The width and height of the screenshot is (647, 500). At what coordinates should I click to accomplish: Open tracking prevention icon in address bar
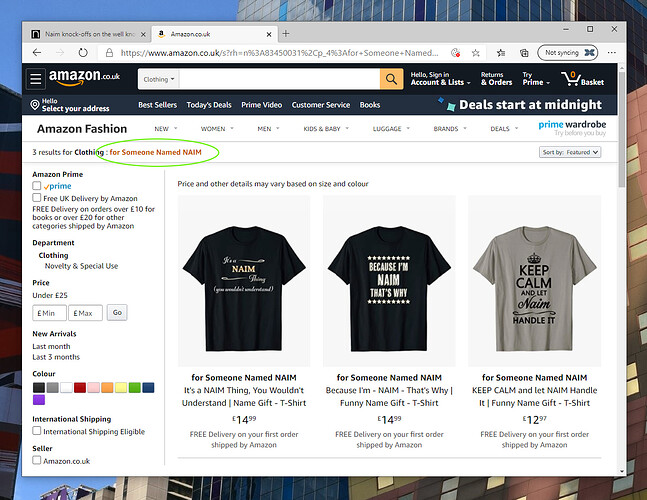(455, 53)
